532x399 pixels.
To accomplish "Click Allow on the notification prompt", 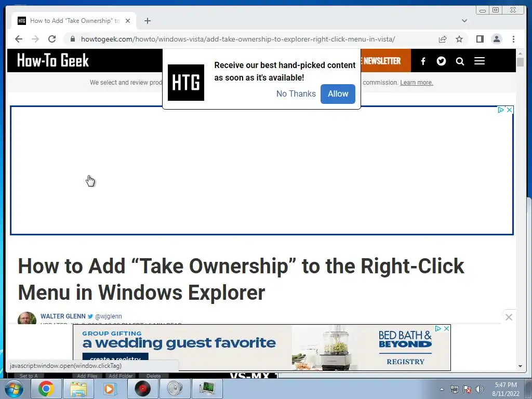I will [338, 94].
